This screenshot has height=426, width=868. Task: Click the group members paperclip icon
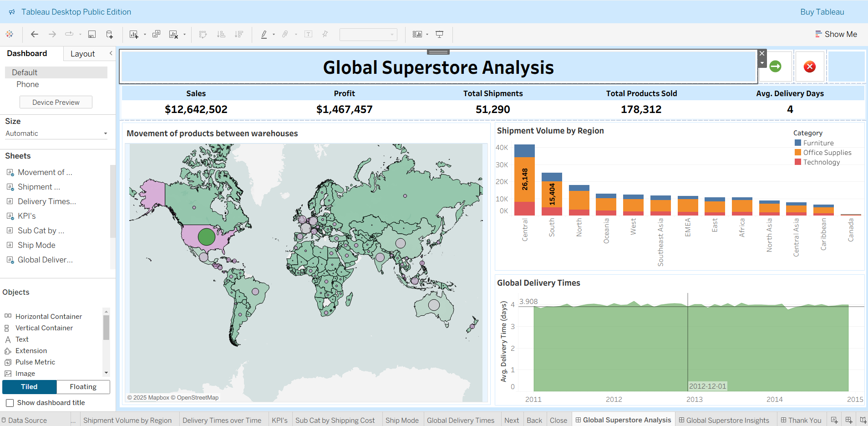(285, 34)
